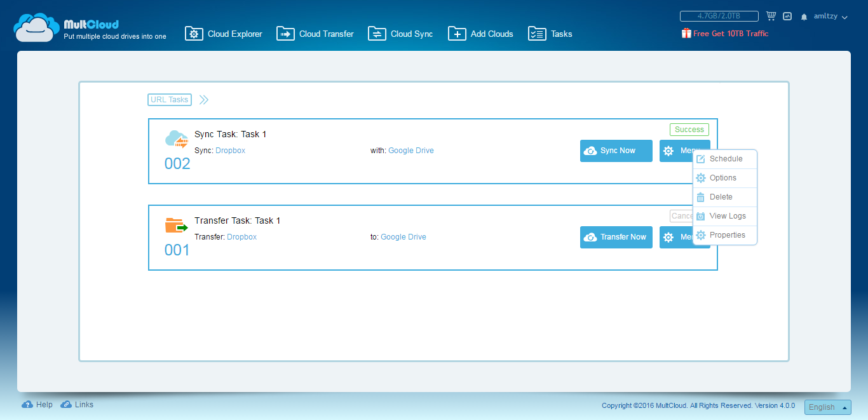Screen dimensions: 868x420
Task: Click the copyright MultCloud version text
Action: 698,405
